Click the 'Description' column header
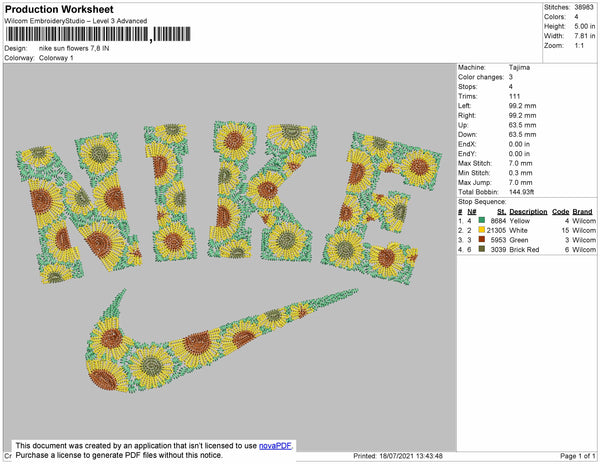Viewport: 600px width, 464px height. tap(528, 212)
